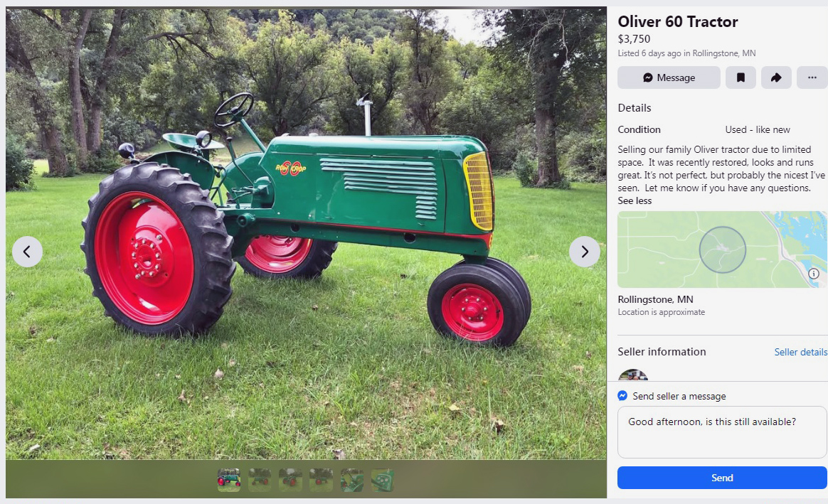Select the fourth photo thumbnail

pos(321,480)
